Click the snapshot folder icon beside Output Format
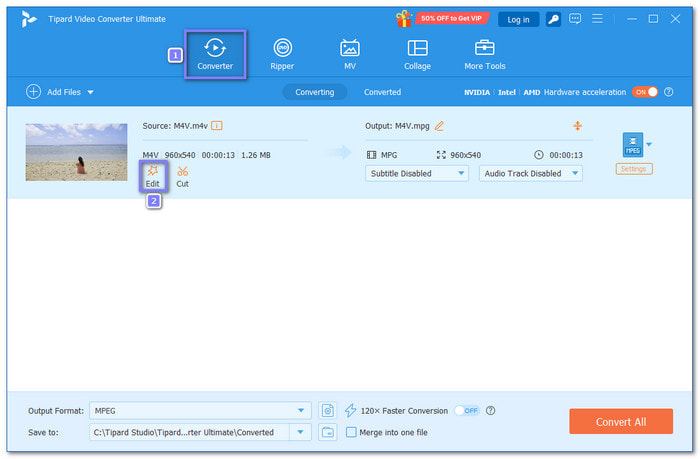700x459 pixels. pyautogui.click(x=328, y=410)
